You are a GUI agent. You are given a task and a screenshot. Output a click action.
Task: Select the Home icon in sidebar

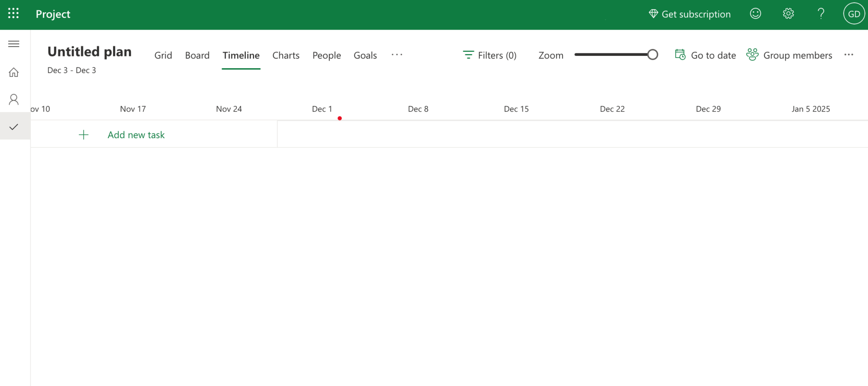(14, 72)
